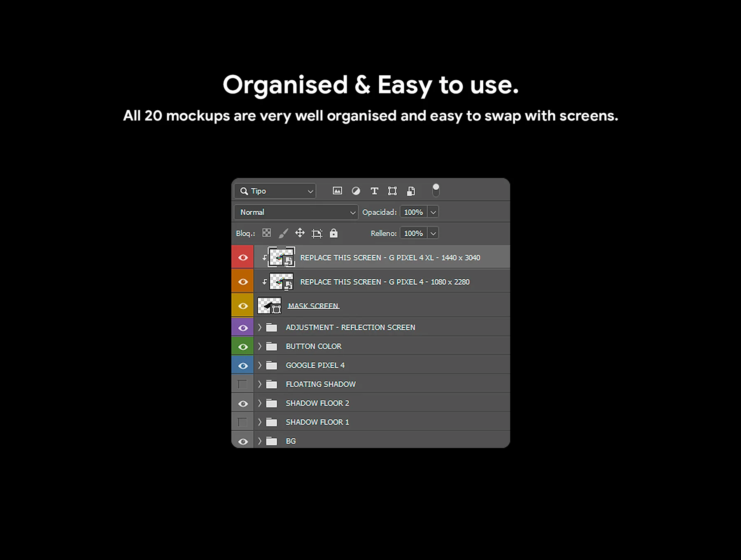Select the 'MASK SCREEN' layer name
Image resolution: width=741 pixels, height=560 pixels.
[x=314, y=306]
